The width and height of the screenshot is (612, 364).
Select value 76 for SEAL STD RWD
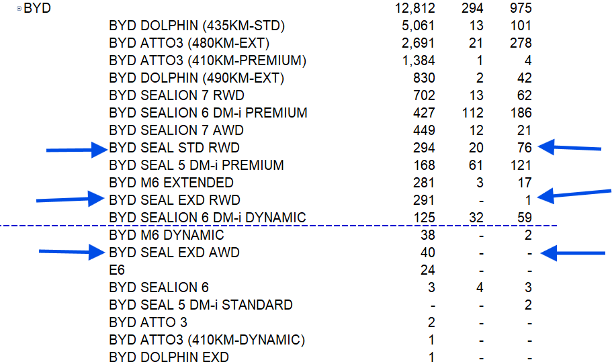525,148
